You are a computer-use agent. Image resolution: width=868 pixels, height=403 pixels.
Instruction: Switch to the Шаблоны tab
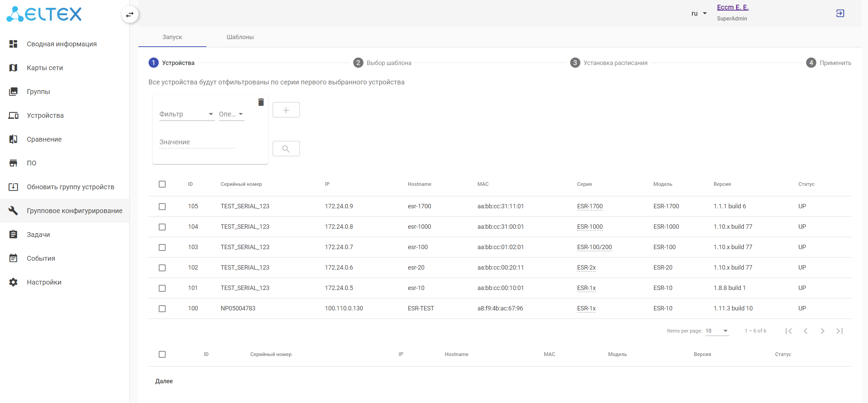(240, 37)
